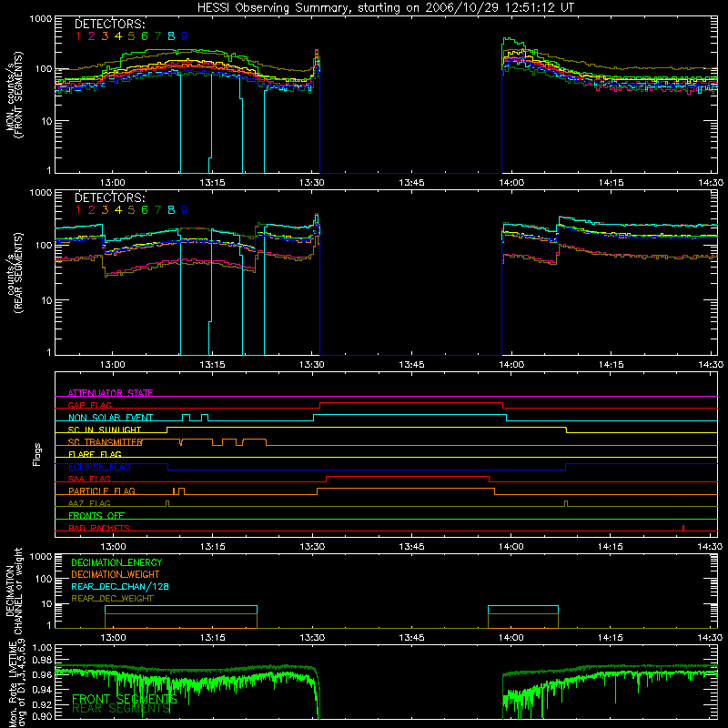The image size is (728, 728).
Task: Click "13:15" tick label under flags panel
Action: pos(212,547)
